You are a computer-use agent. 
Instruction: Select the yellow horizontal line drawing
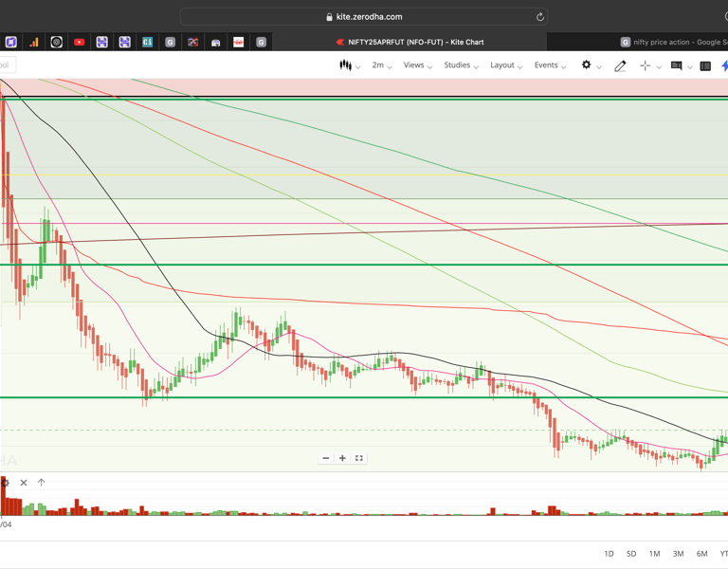(364, 175)
